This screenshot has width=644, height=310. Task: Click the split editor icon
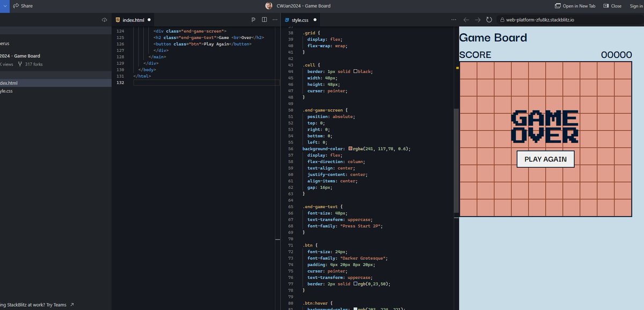coord(264,20)
